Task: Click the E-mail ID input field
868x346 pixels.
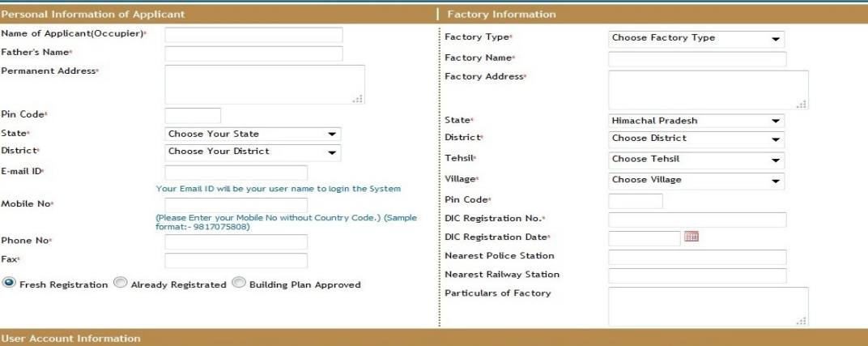Action: pos(236,173)
